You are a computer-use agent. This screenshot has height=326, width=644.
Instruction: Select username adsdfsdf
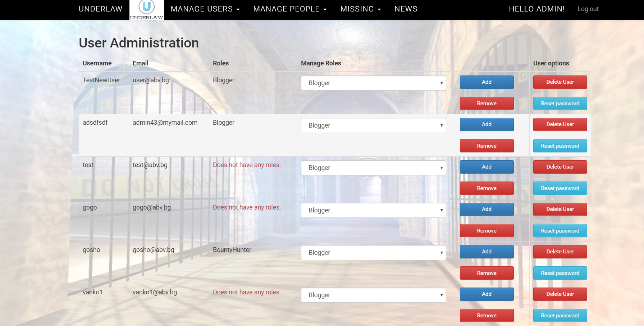[95, 123]
